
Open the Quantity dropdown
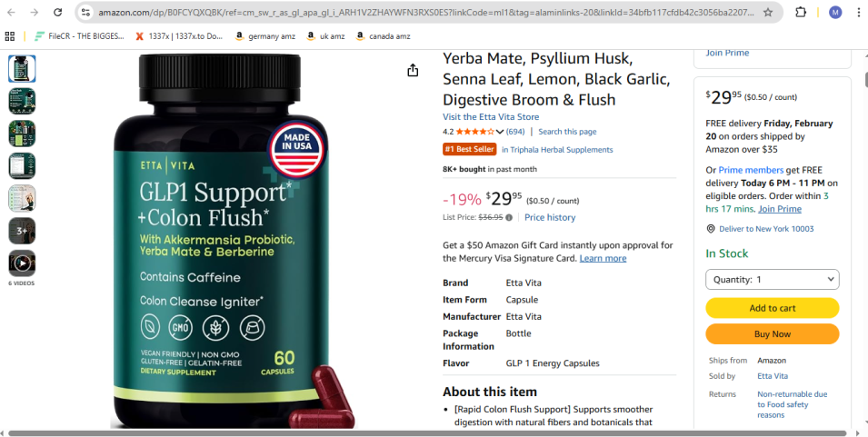click(x=773, y=279)
